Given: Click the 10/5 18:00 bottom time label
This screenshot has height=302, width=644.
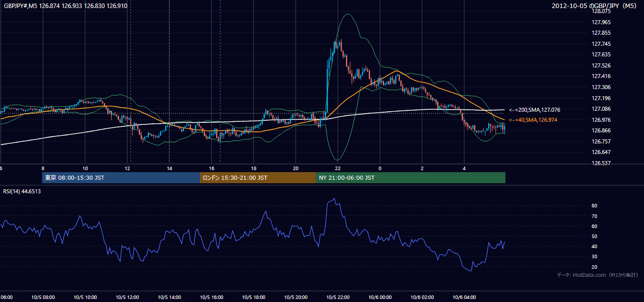Looking at the screenshot, I should (254, 297).
